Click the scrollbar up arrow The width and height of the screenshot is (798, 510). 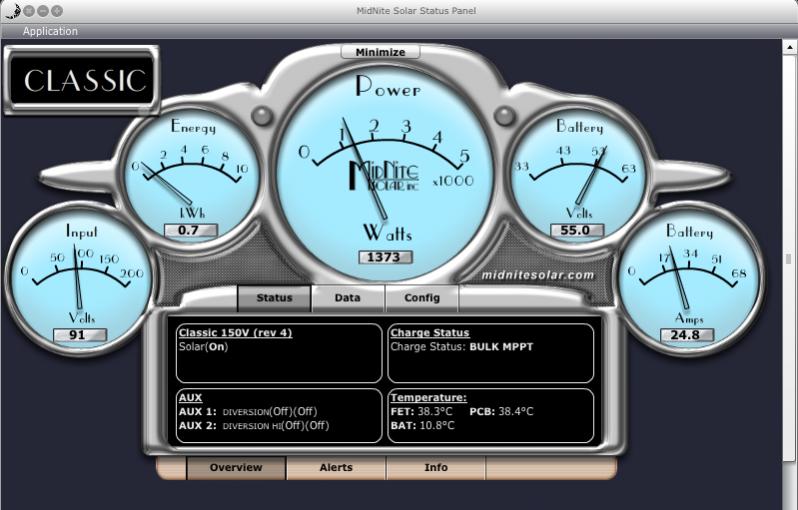pyautogui.click(x=789, y=47)
